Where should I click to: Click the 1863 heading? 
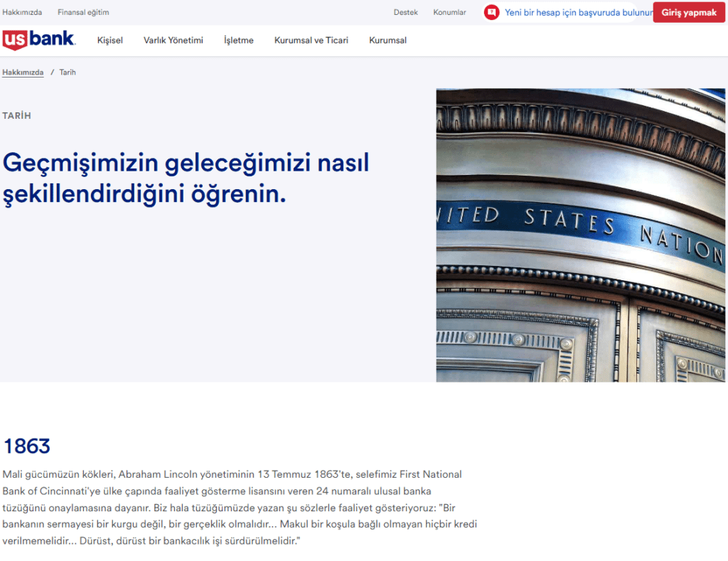pos(26,447)
